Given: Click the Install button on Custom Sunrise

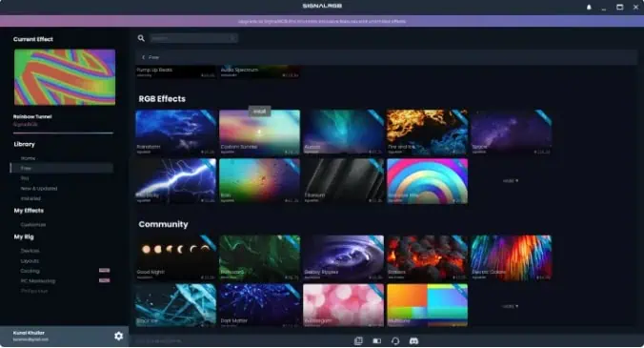Looking at the screenshot, I should pyautogui.click(x=259, y=112).
